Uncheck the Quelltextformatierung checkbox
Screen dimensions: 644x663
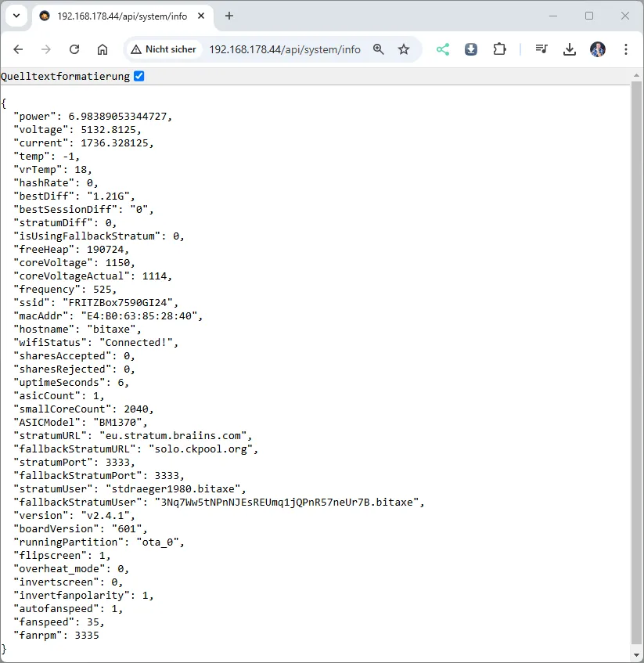click(x=138, y=76)
